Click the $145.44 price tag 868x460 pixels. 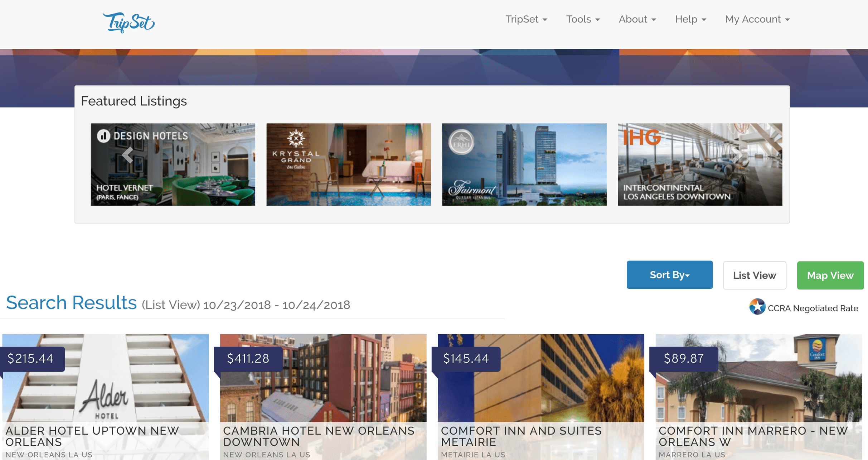(466, 359)
